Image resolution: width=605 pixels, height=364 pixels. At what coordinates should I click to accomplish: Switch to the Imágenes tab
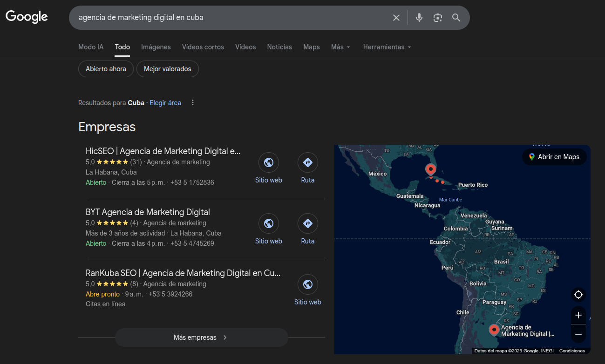coord(156,47)
